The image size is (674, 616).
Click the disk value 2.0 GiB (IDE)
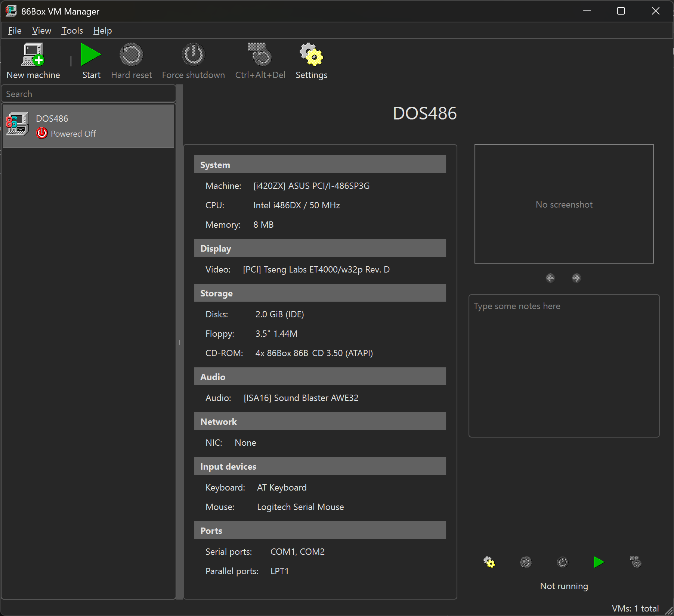pos(279,314)
